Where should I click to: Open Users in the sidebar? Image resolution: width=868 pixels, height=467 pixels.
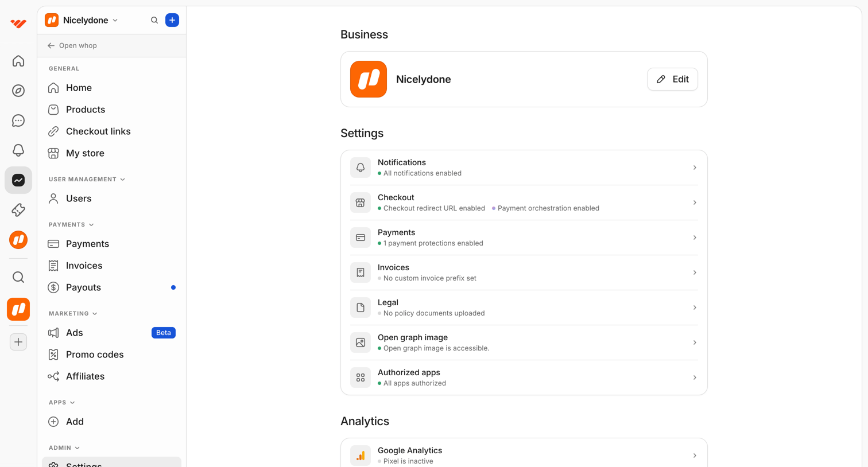[x=111, y=199]
